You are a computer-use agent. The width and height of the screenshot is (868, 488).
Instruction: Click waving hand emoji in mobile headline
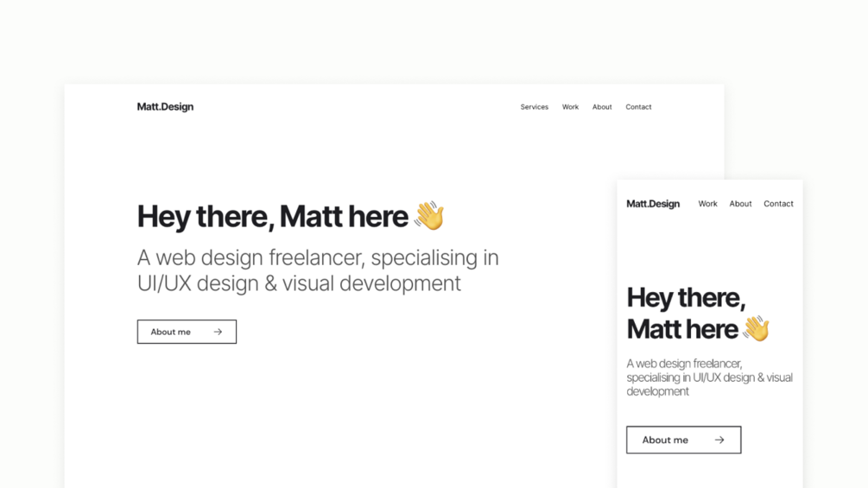(x=757, y=329)
